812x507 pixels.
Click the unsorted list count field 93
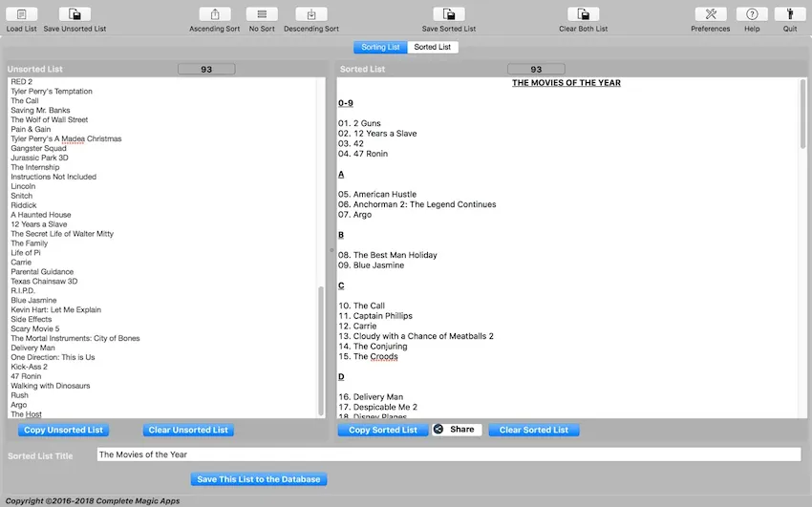pos(206,69)
